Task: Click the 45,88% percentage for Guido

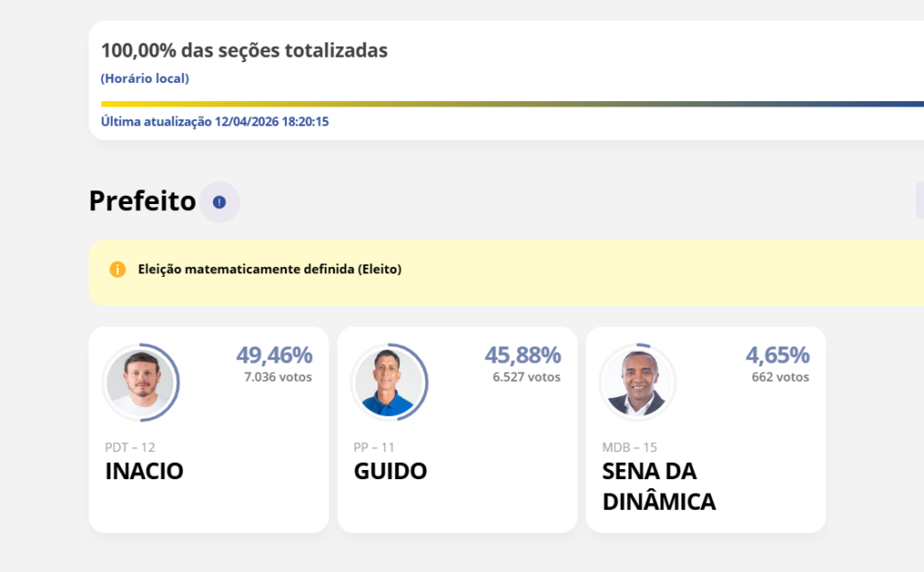Action: 522,355
